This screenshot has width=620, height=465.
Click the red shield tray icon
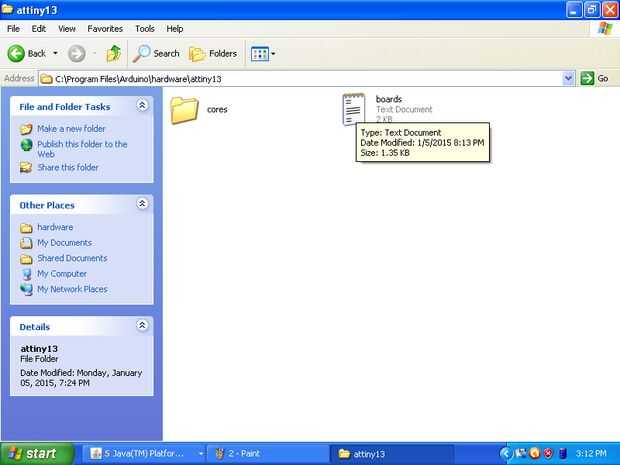pos(548,454)
